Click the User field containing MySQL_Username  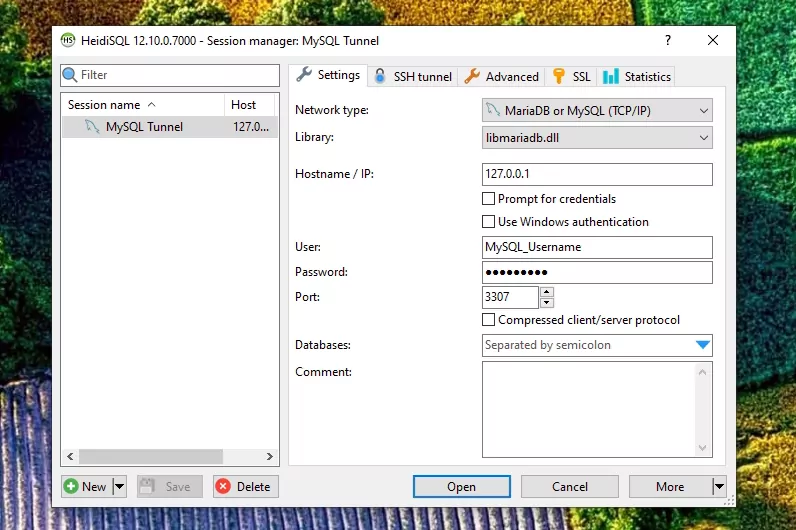pos(597,247)
